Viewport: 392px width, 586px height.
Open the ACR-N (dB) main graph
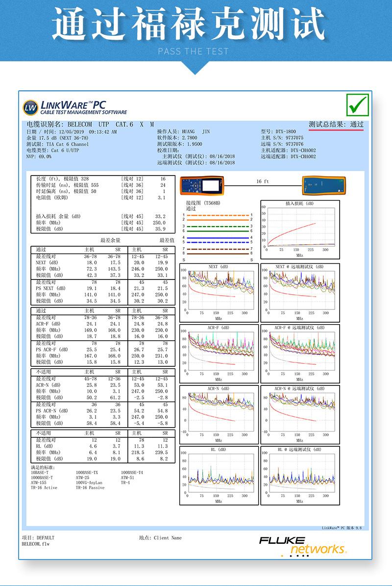pos(219,414)
